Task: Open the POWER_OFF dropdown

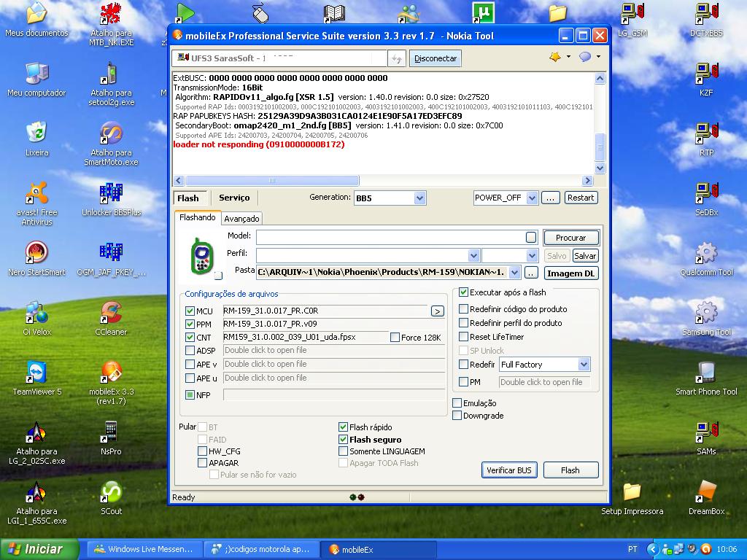Action: click(532, 198)
